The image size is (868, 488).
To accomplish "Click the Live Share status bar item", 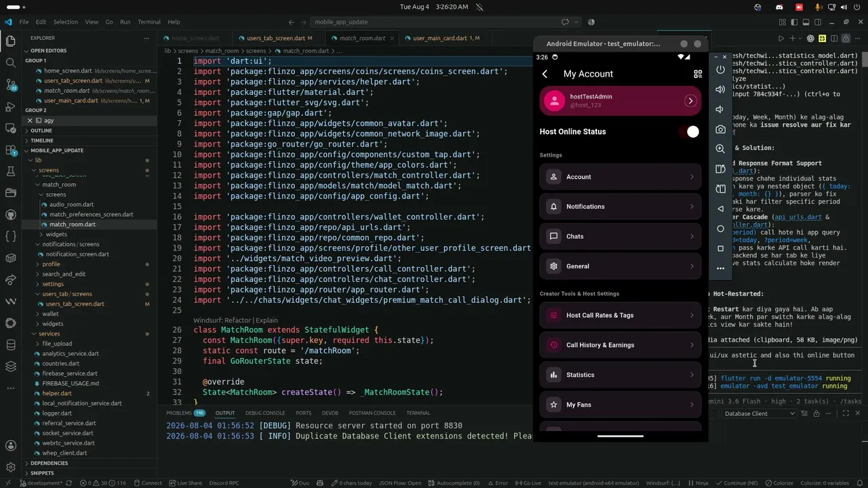I will 185,483.
